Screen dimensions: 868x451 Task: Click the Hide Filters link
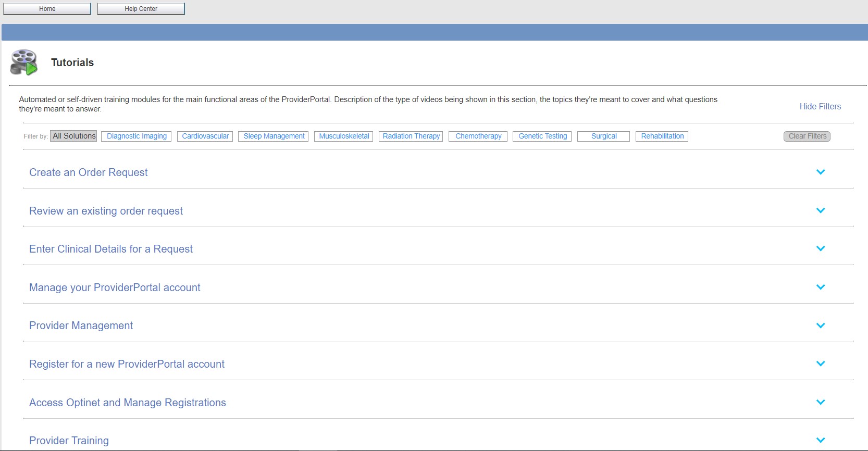(x=820, y=106)
